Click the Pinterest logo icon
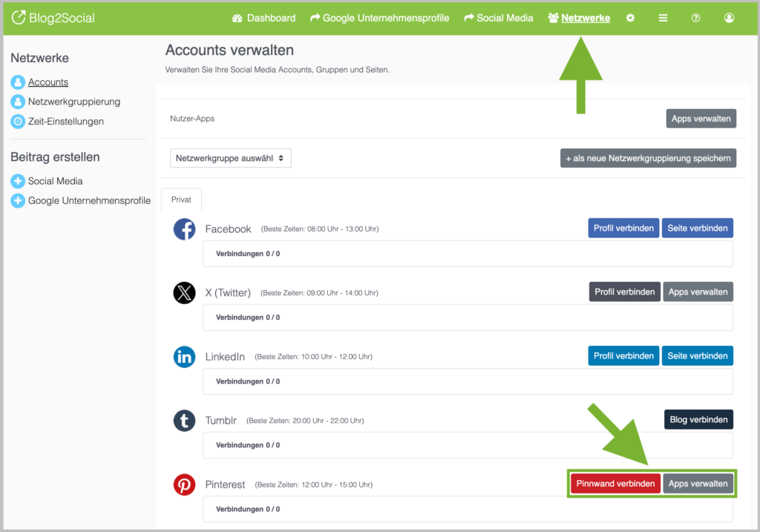 point(184,485)
